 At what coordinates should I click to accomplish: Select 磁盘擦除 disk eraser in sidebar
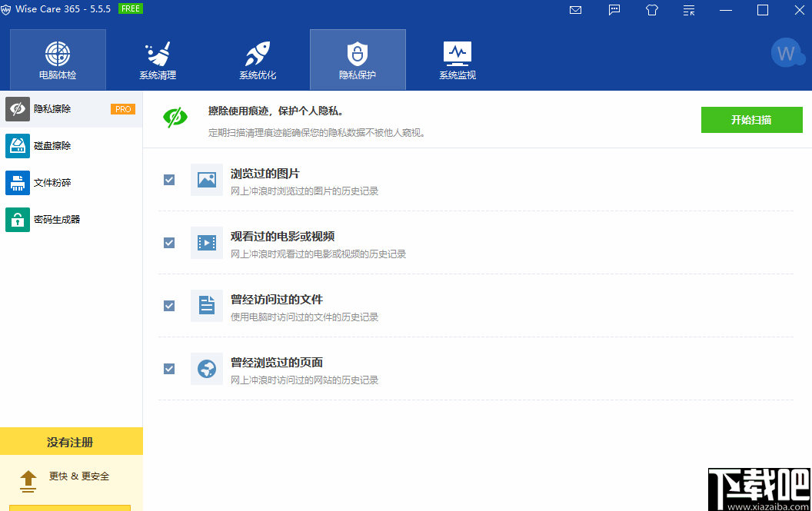pos(72,146)
